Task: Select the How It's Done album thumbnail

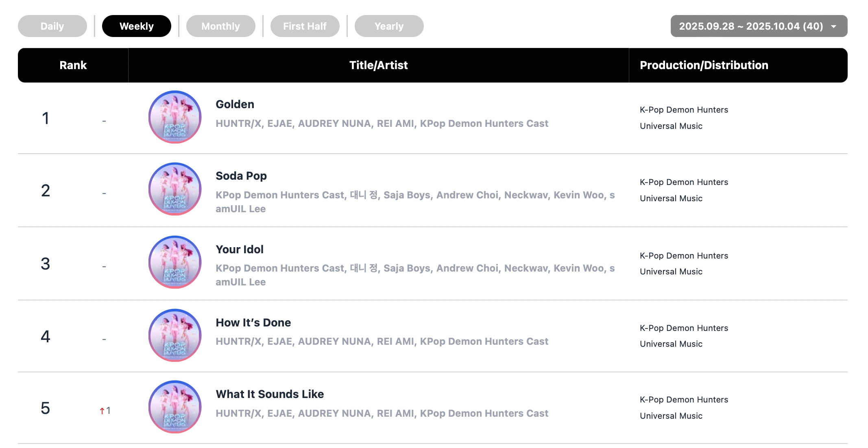Action: click(175, 335)
